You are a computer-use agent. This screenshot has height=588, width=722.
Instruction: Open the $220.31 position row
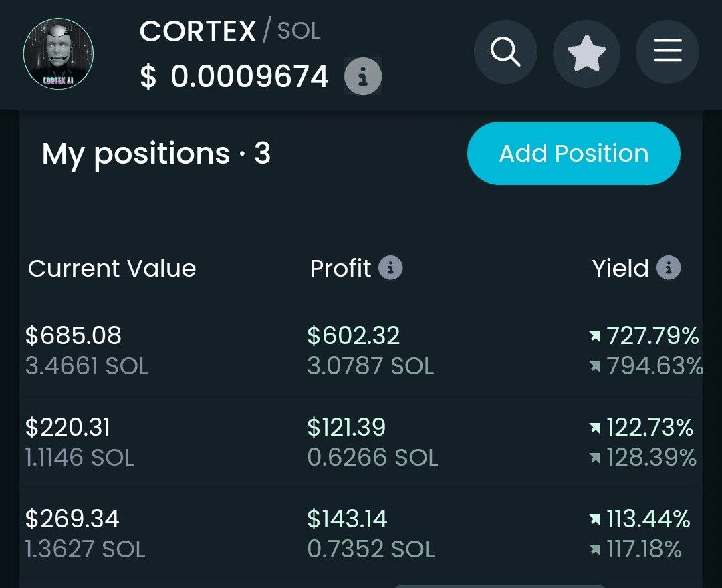tap(361, 442)
